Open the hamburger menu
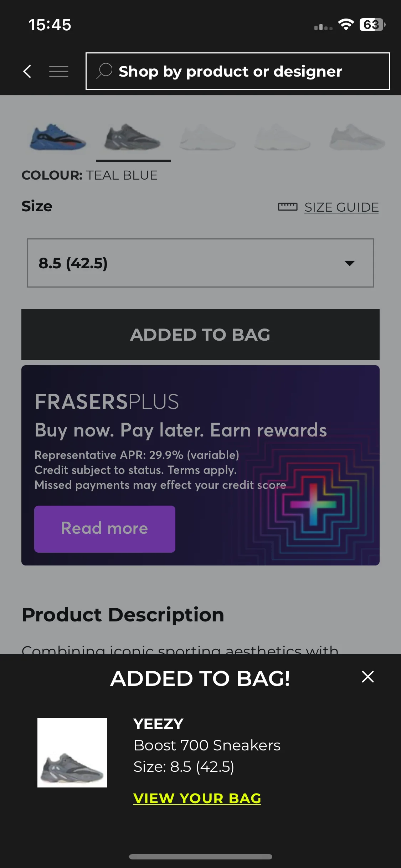Viewport: 401px width, 868px height. click(x=59, y=71)
